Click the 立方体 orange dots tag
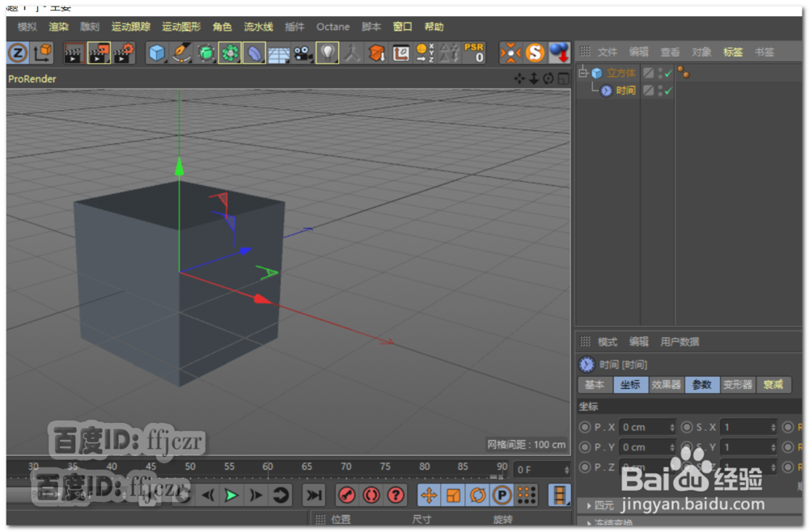The width and height of the screenshot is (809, 532). 684,73
